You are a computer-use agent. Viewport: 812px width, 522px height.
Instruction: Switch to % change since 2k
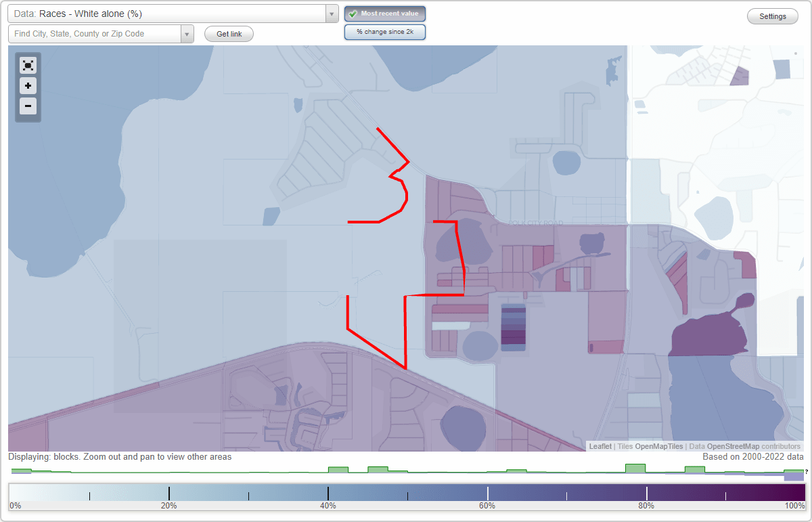pyautogui.click(x=385, y=32)
